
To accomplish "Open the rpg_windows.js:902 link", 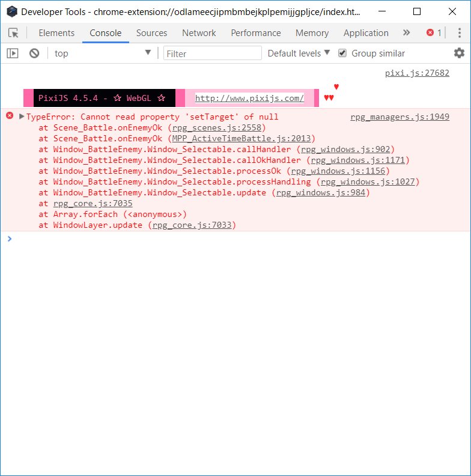I will click(345, 150).
